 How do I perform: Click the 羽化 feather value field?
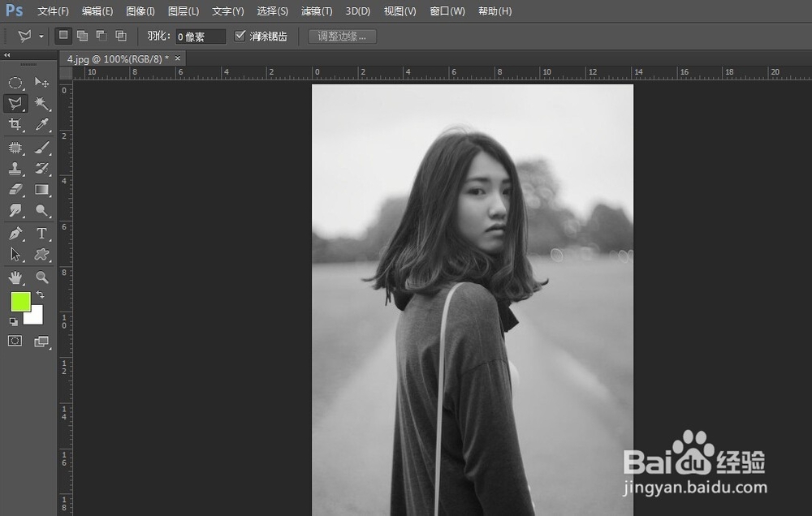pyautogui.click(x=201, y=37)
